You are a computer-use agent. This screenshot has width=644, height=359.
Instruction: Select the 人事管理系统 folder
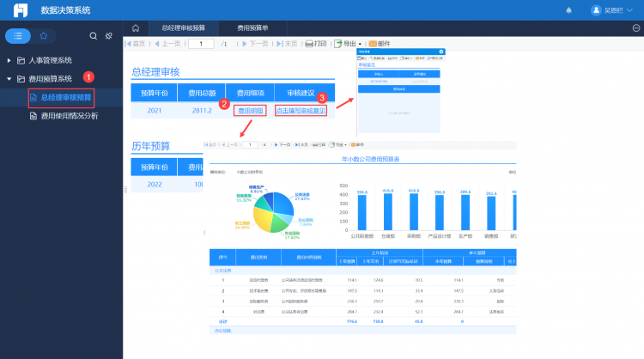(50, 60)
